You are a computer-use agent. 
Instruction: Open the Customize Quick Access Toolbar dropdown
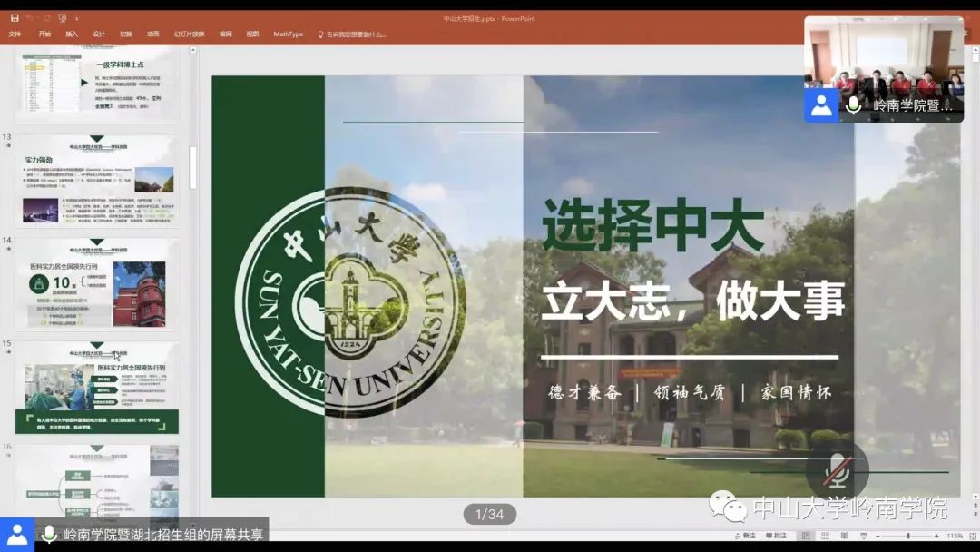coord(76,17)
